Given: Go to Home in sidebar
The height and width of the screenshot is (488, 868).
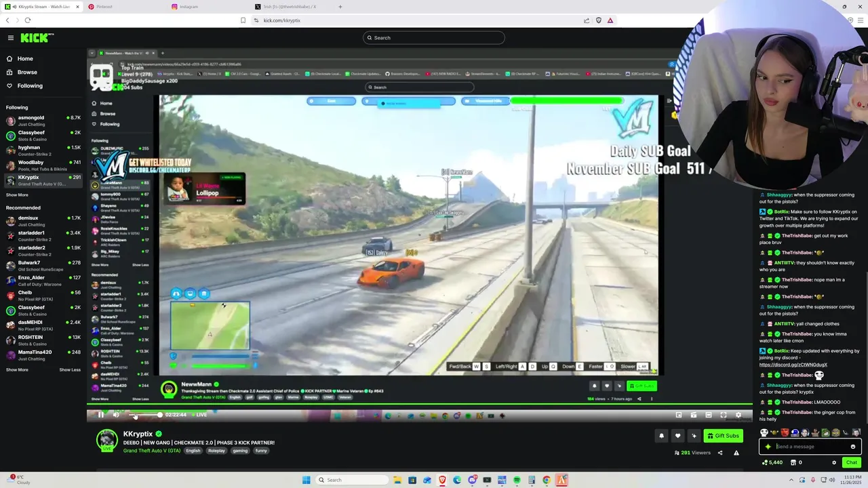Looking at the screenshot, I should (x=25, y=58).
